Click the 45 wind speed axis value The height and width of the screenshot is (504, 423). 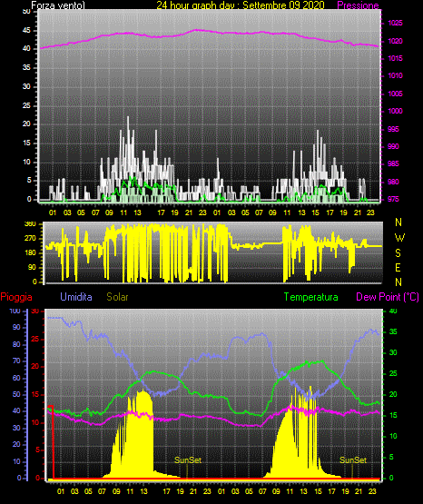pos(26,31)
